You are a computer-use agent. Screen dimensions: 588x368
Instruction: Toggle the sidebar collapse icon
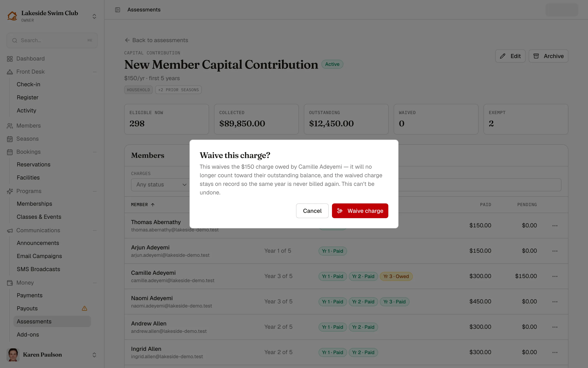(x=118, y=10)
